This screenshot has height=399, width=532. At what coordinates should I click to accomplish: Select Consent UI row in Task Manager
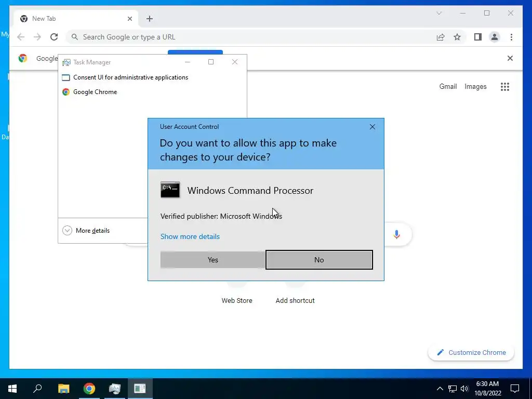click(x=152, y=77)
